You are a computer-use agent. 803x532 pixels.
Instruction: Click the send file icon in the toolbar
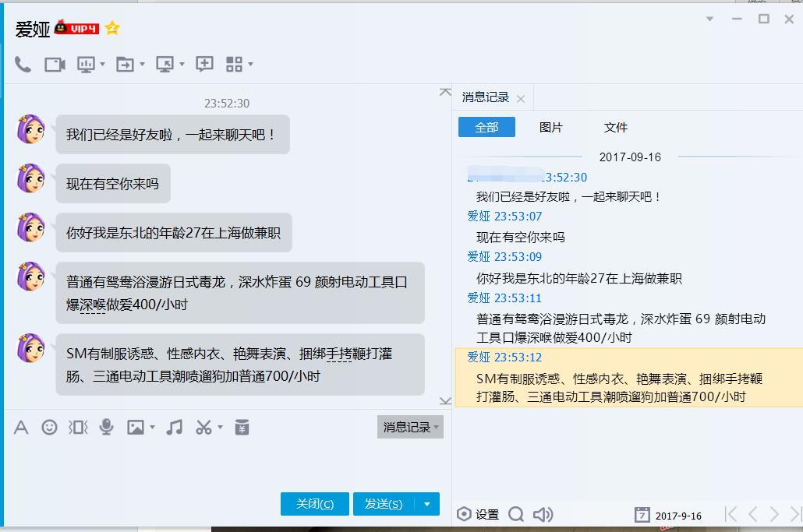pos(125,65)
